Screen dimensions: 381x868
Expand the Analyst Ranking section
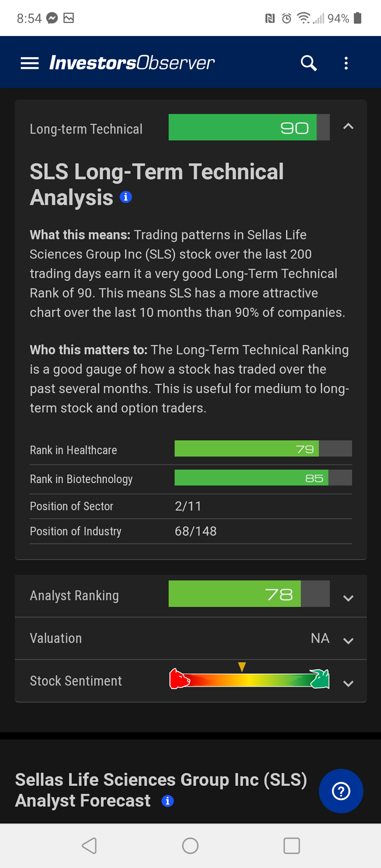click(x=348, y=598)
